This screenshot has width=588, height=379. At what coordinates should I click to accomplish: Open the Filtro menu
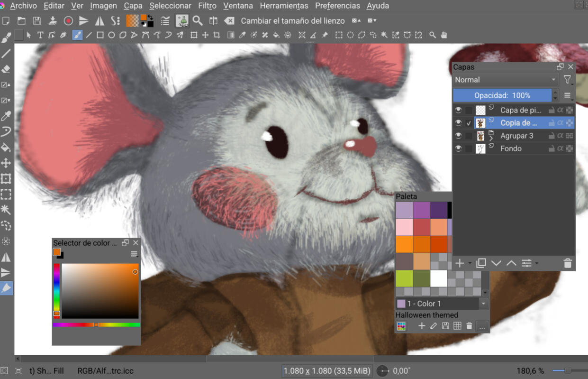pyautogui.click(x=207, y=6)
